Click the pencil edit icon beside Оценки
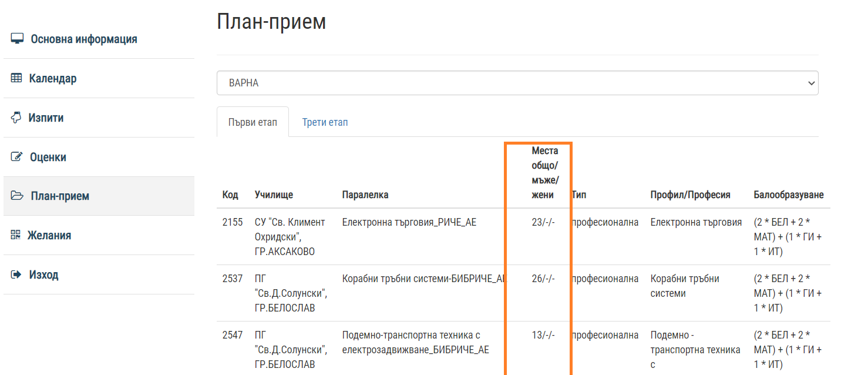This screenshot has width=868, height=375. [x=17, y=157]
